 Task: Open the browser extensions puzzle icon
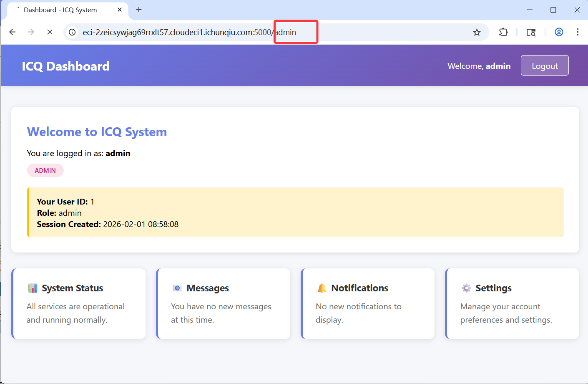503,32
